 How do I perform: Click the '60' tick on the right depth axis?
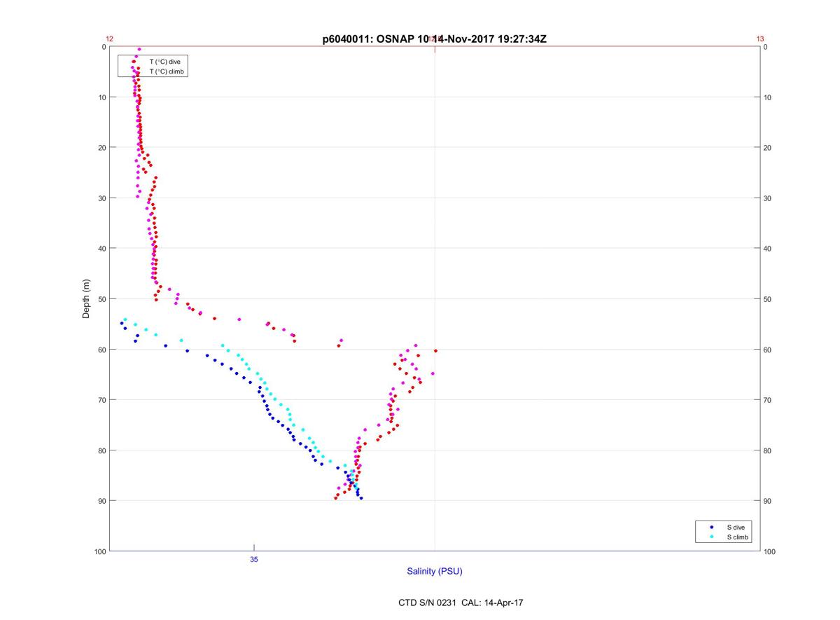pos(768,350)
